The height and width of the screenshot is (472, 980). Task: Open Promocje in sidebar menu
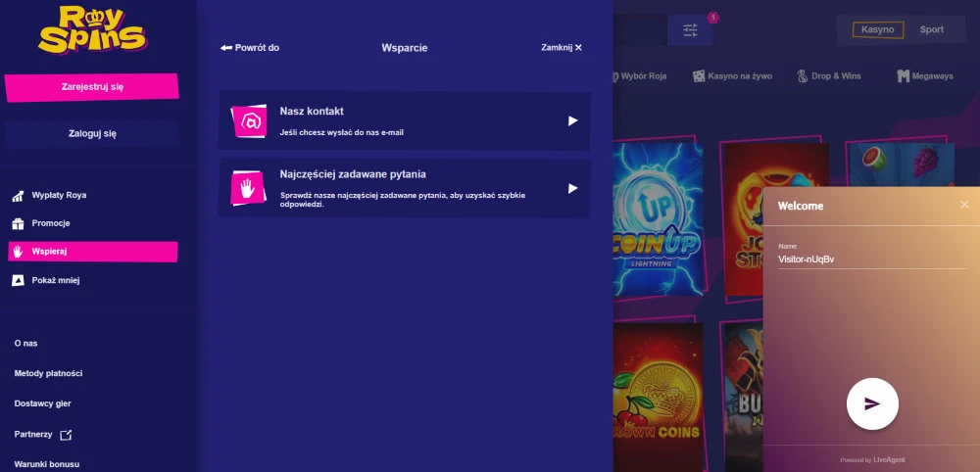[51, 223]
